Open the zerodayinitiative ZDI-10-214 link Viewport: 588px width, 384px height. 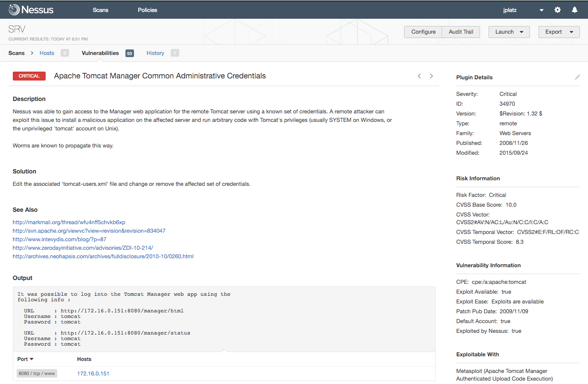(x=83, y=248)
